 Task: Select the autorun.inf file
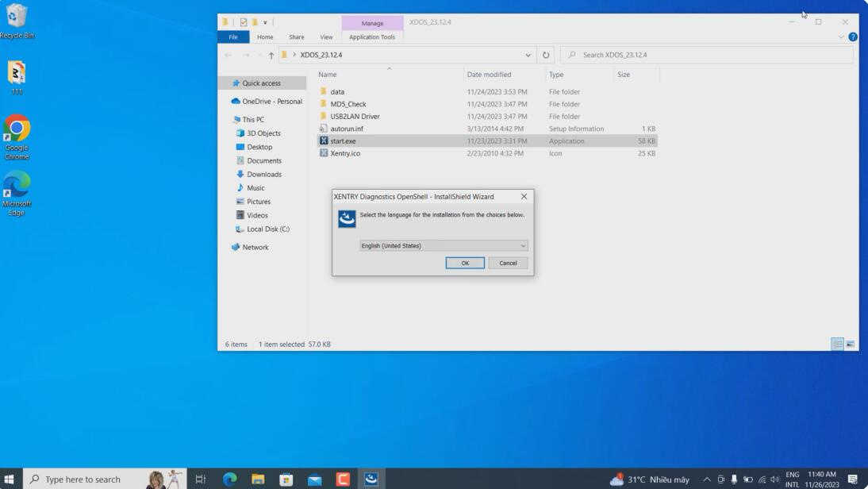click(x=487, y=129)
